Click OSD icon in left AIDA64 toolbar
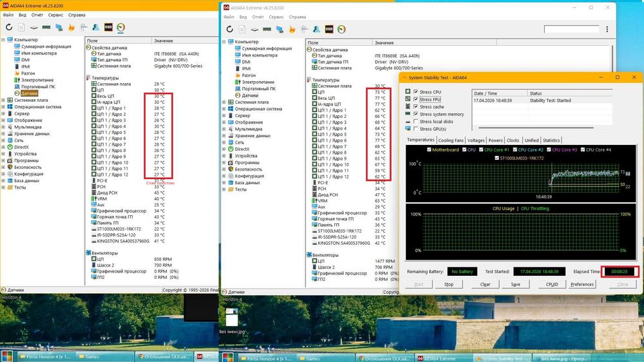Image resolution: width=644 pixels, height=362 pixels. (108, 28)
